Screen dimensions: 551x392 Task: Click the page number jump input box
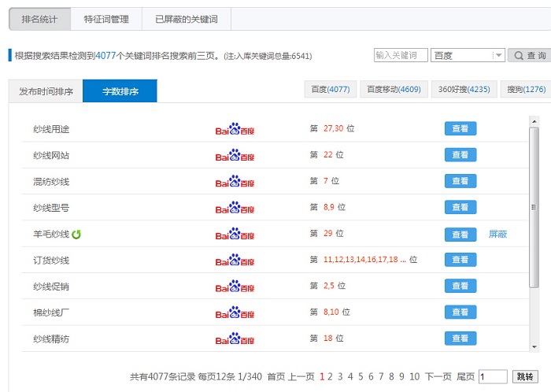point(493,377)
